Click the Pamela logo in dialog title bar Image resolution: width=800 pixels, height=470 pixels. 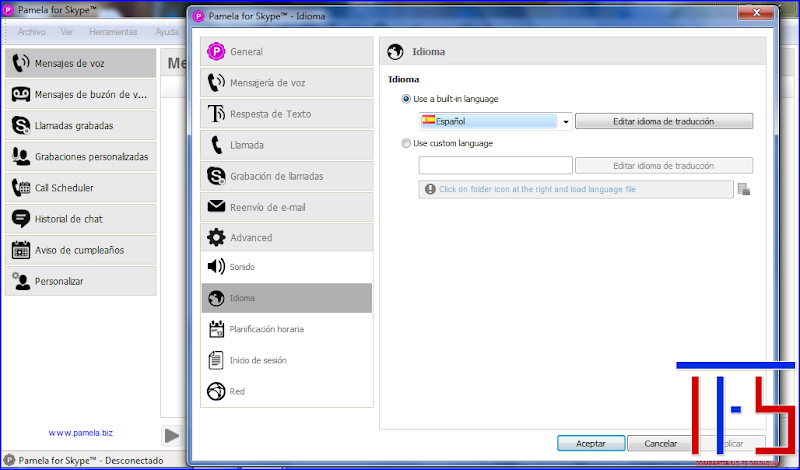pos(198,16)
